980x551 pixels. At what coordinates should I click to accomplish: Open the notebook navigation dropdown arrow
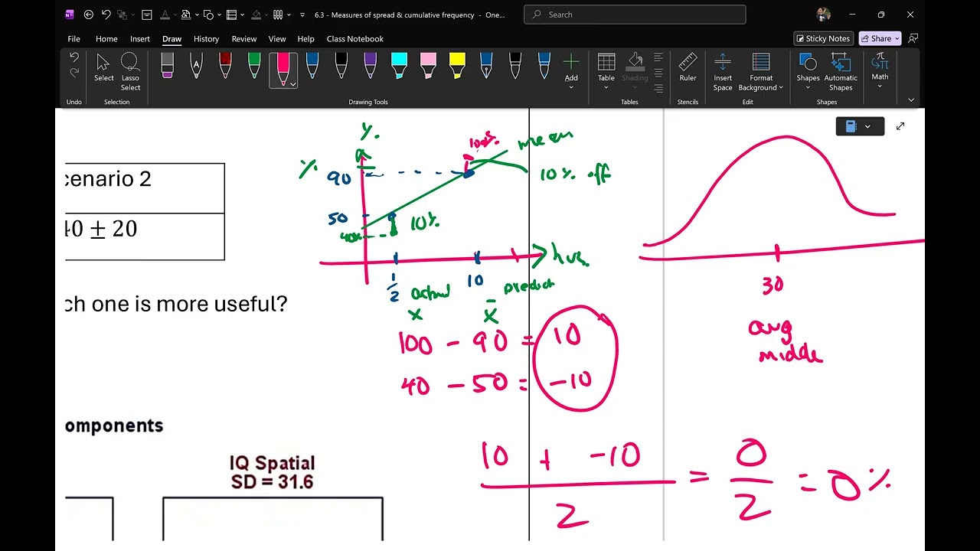867,126
